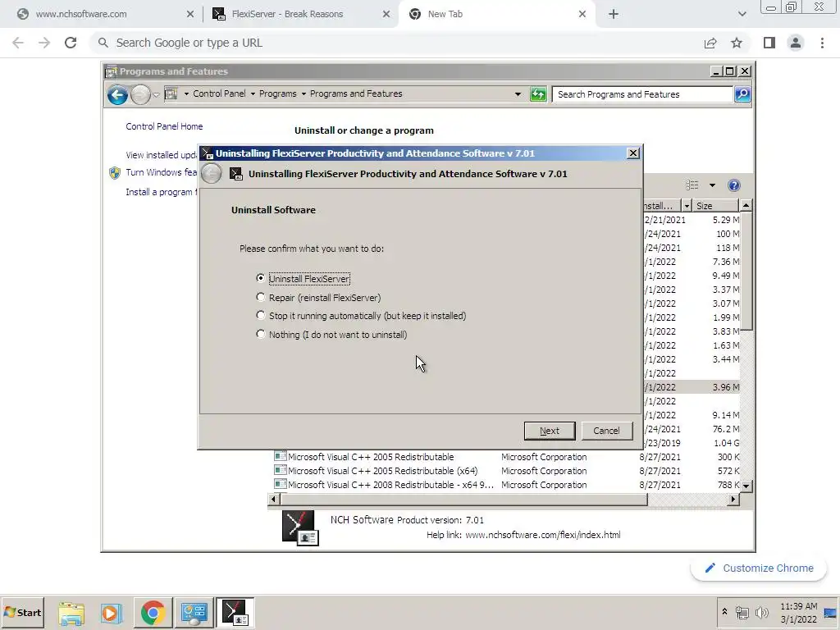
Task: Switch to FlexiServer - Break Reasons tab
Action: tap(300, 14)
